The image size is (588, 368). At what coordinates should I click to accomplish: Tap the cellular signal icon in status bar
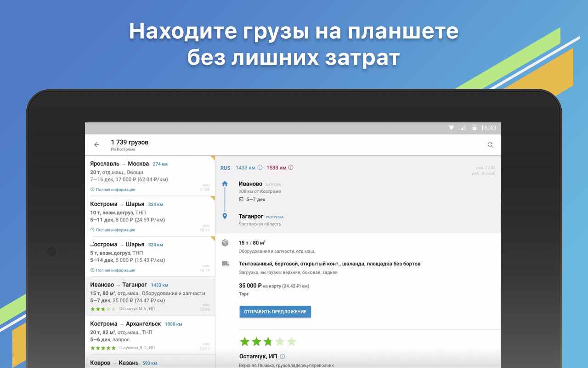pos(463,128)
